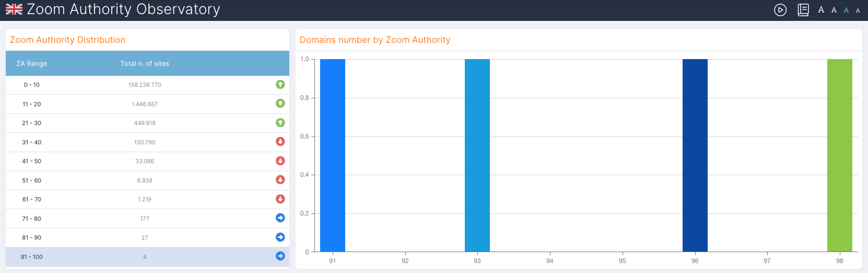This screenshot has height=273, width=868.
Task: Click the dark blue bar for authority 96
Action: click(695, 155)
